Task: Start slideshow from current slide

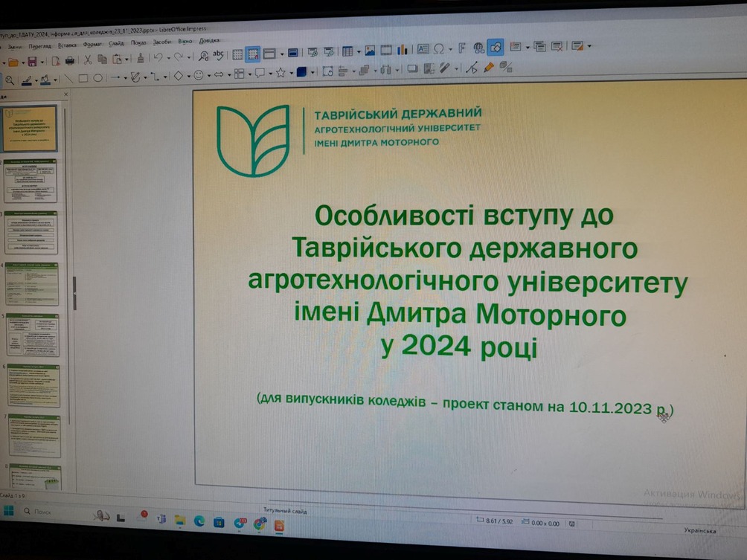Action: [329, 51]
